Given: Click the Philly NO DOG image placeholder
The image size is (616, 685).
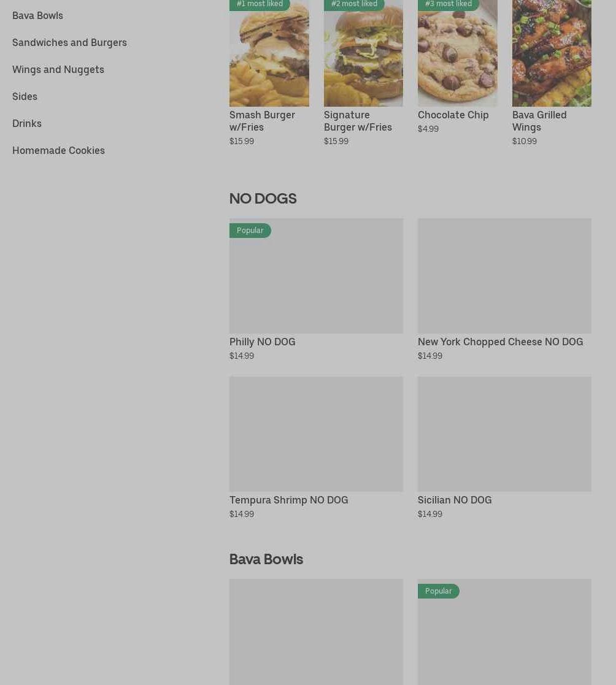Looking at the screenshot, I should click(x=316, y=276).
